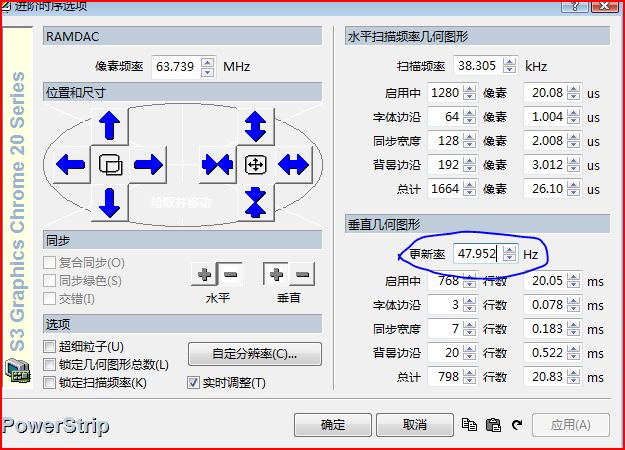Screen dimensions: 625x450
Task: Copy timings to clipboard icon
Action: click(x=469, y=425)
